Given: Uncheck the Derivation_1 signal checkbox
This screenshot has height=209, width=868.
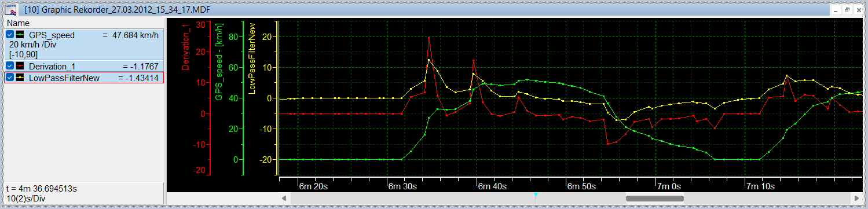Looking at the screenshot, I should click(10, 66).
